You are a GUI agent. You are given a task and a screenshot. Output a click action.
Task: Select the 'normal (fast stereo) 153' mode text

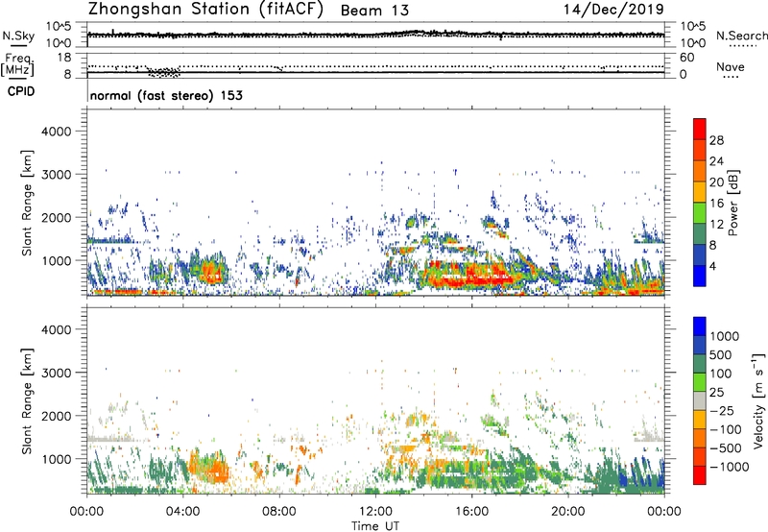click(166, 95)
